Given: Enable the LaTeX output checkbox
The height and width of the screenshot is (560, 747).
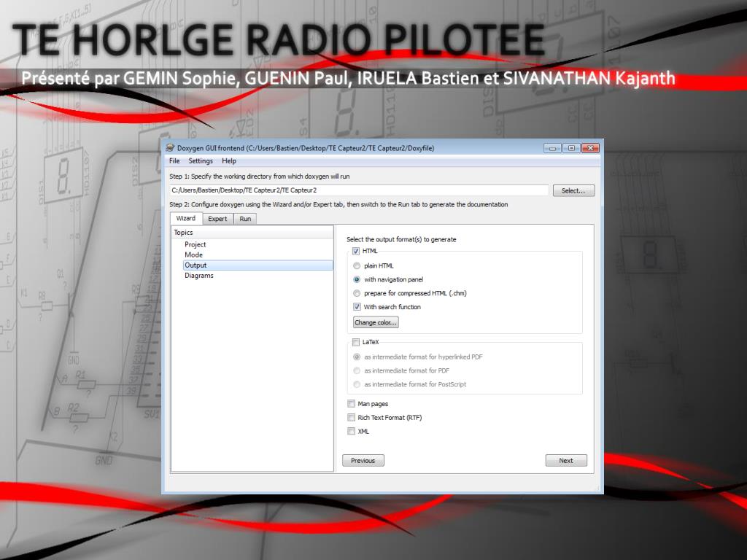Looking at the screenshot, I should click(356, 342).
